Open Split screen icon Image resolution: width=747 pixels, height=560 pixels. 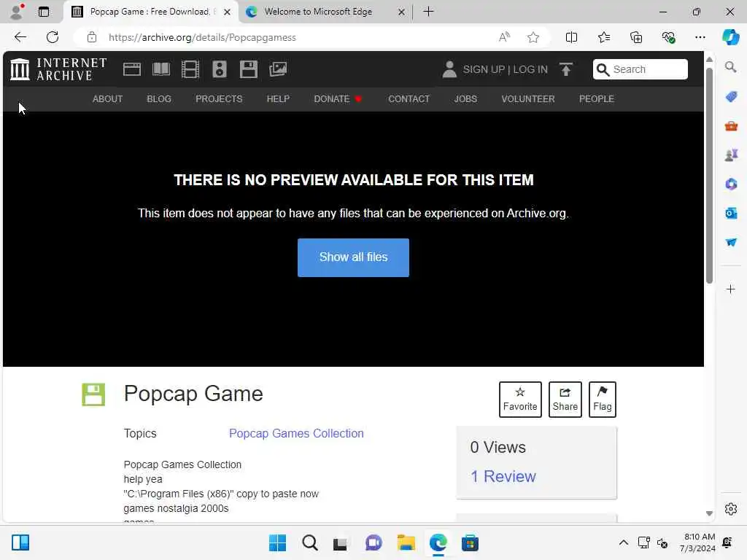click(x=571, y=37)
